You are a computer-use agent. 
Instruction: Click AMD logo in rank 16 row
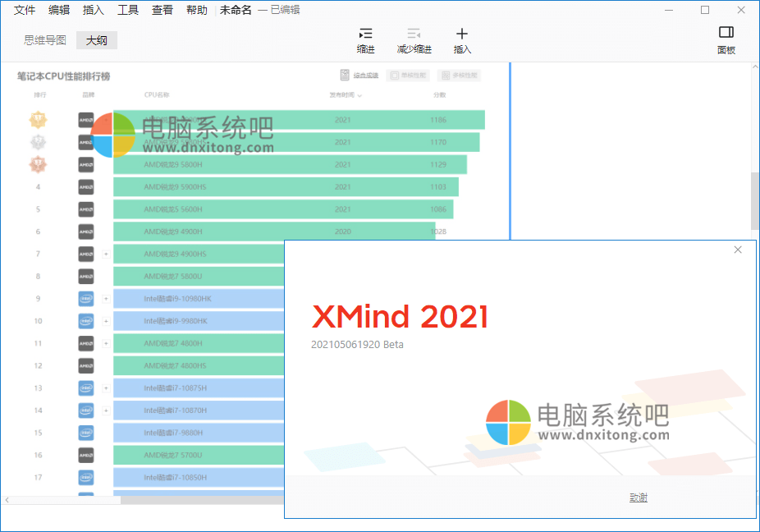click(86, 454)
